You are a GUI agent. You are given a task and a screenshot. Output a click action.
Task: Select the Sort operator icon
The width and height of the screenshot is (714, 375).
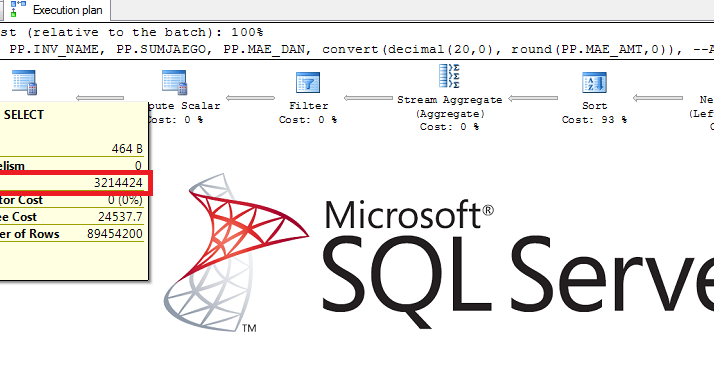pyautogui.click(x=594, y=83)
